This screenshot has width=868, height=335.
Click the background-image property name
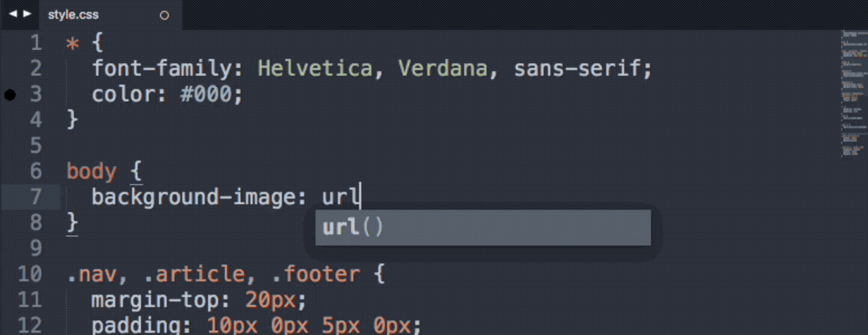193,197
